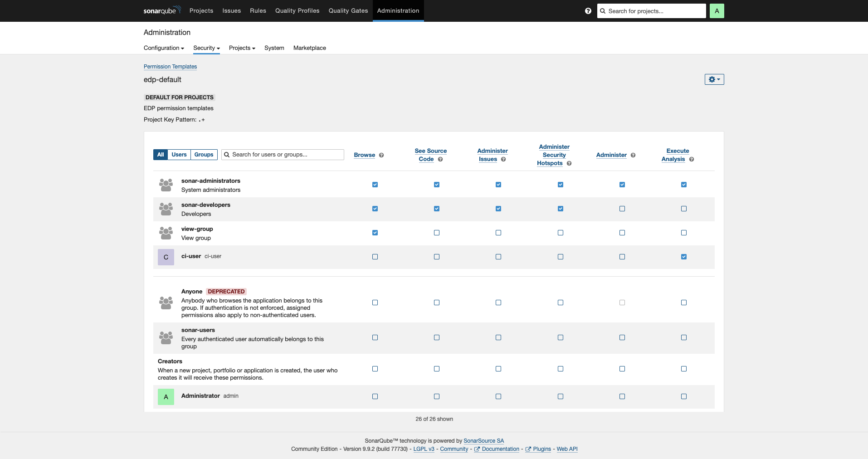The height and width of the screenshot is (459, 868).
Task: Click the ci-user avatar icon
Action: tap(166, 257)
